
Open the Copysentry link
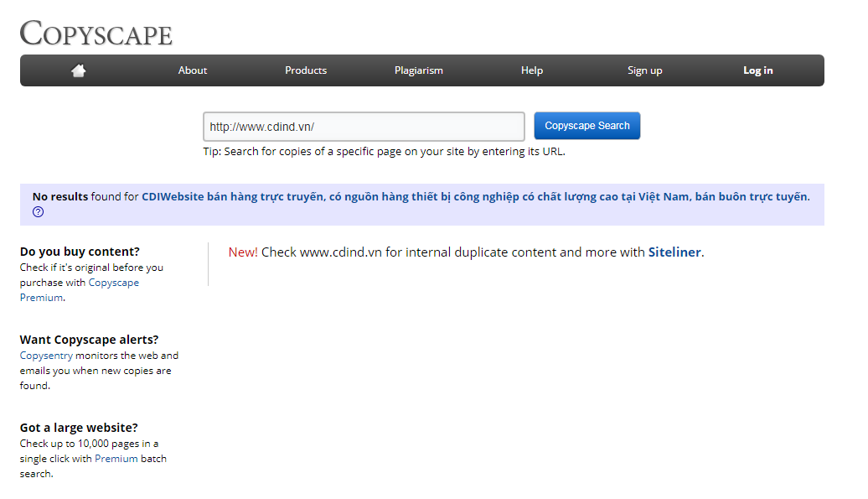pyautogui.click(x=46, y=356)
